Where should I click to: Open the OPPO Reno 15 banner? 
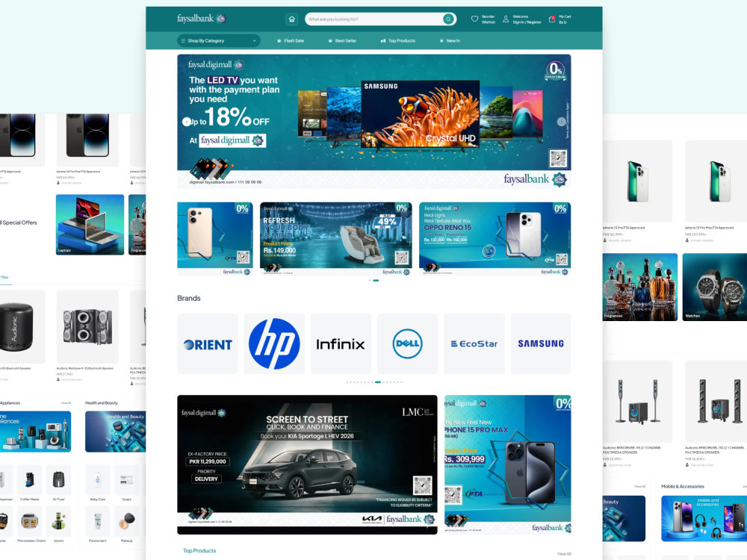[495, 239]
